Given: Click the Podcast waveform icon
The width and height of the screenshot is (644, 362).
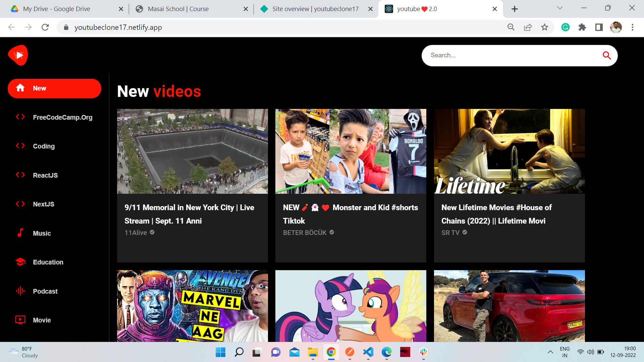Looking at the screenshot, I should click(20, 291).
